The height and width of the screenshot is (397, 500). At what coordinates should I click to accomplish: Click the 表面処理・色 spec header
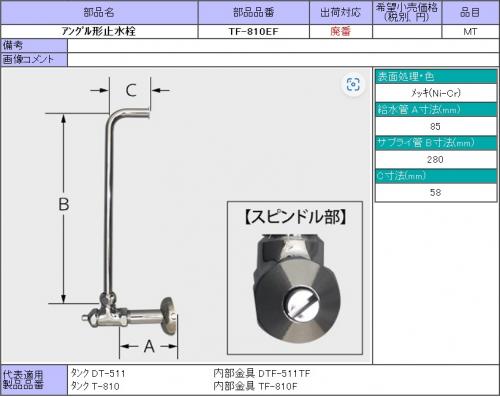[x=436, y=77]
